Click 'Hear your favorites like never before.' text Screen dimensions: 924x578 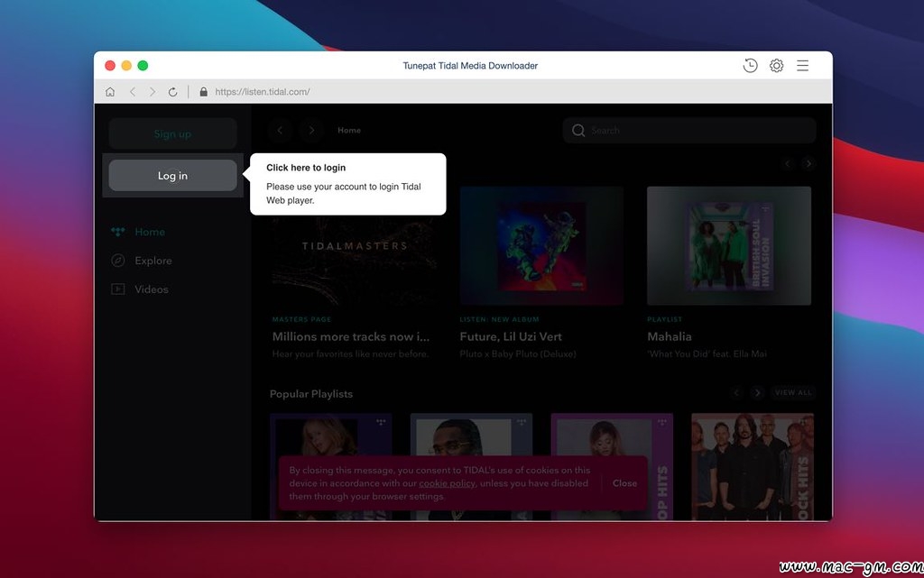pos(350,353)
